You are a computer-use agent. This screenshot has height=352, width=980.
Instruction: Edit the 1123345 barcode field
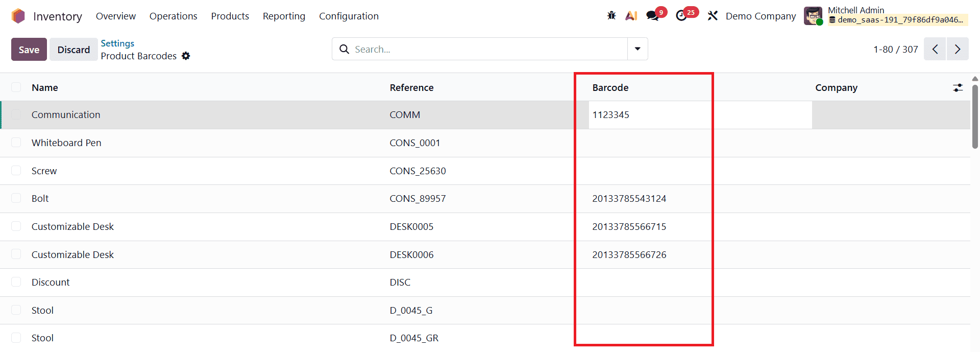click(x=700, y=114)
